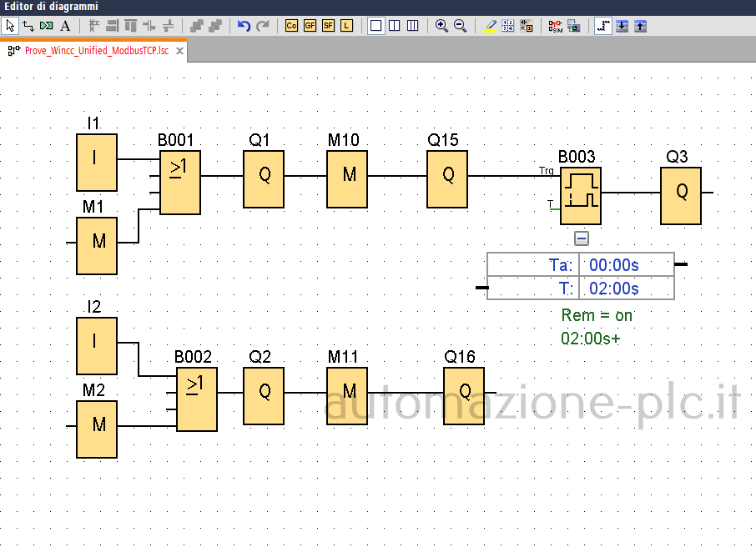Switch to single-page view layout

pyautogui.click(x=376, y=26)
